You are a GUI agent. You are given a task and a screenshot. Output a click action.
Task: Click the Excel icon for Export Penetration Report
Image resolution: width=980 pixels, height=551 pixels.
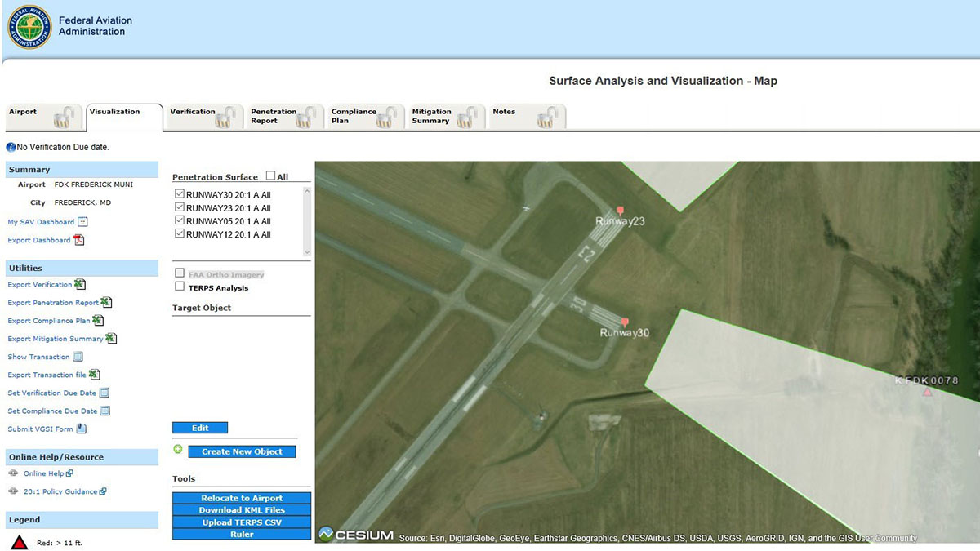click(107, 302)
